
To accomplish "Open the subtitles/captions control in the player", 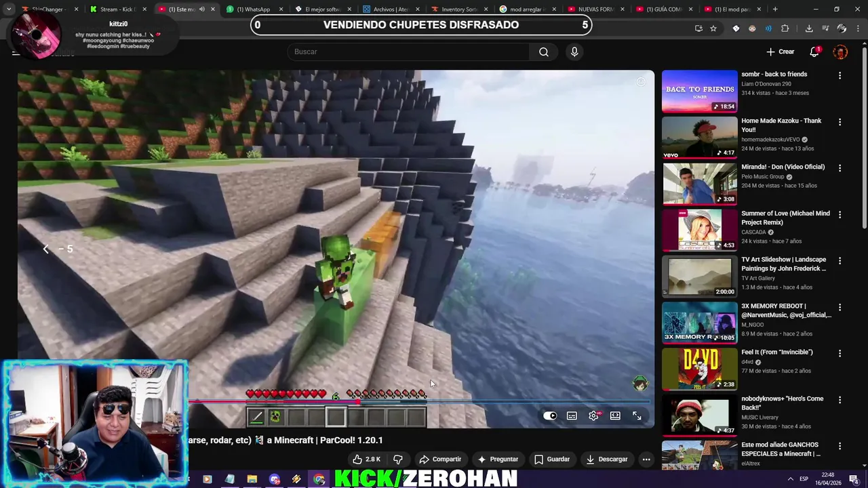I will coord(572,416).
